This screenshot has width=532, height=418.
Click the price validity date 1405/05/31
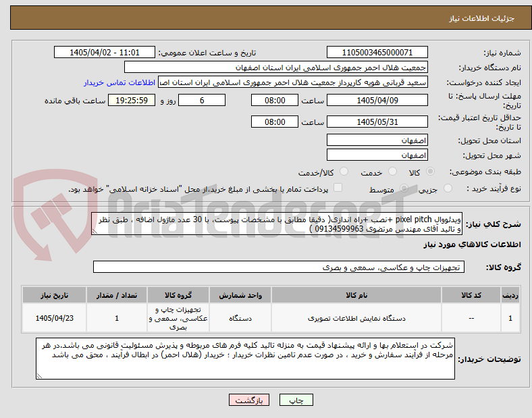pyautogui.click(x=377, y=122)
